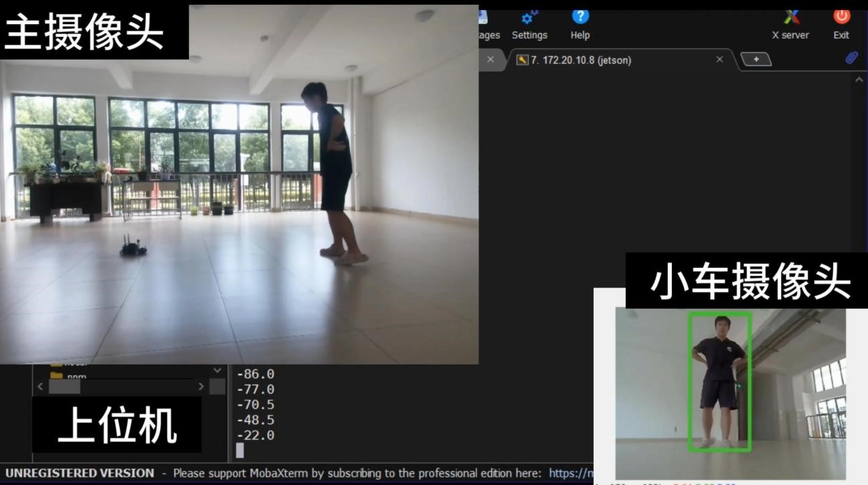The height and width of the screenshot is (485, 868).
Task: Open a new tab with plus button
Action: (756, 60)
